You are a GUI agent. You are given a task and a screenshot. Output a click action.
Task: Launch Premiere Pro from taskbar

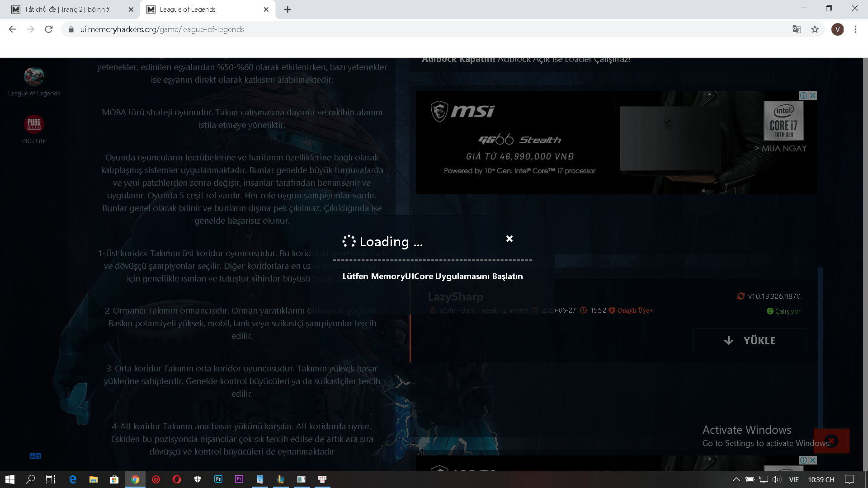[239, 479]
